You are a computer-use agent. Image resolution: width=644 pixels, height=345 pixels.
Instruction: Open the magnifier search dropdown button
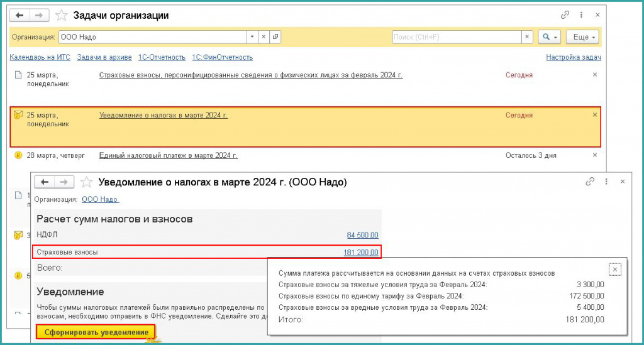[549, 37]
